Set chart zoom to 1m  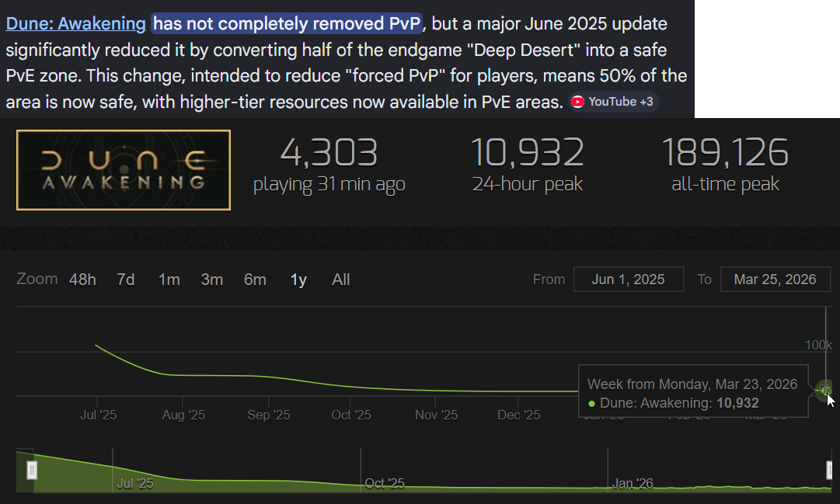[x=169, y=280]
